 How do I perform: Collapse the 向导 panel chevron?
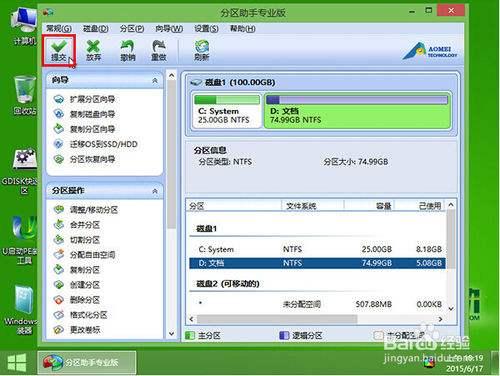(155, 80)
